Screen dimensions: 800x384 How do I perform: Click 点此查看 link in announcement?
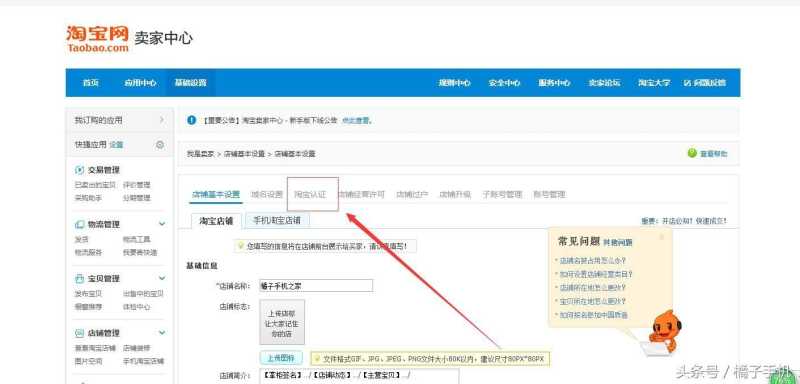coord(356,121)
